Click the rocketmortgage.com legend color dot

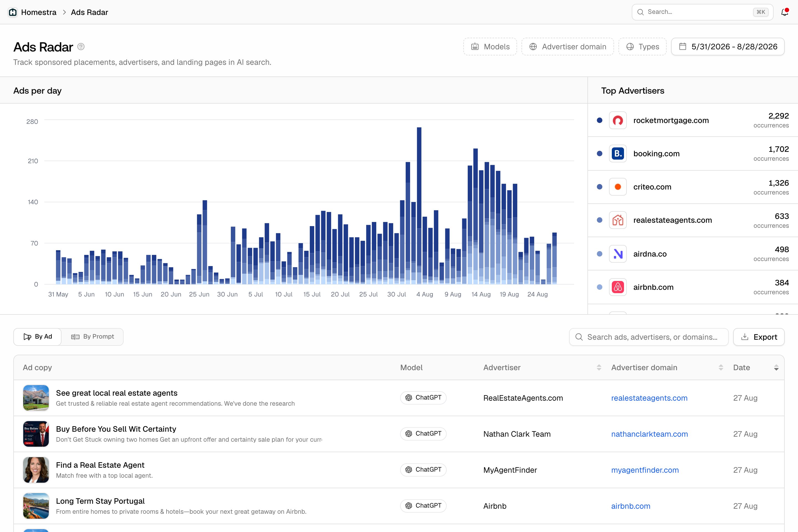(600, 120)
